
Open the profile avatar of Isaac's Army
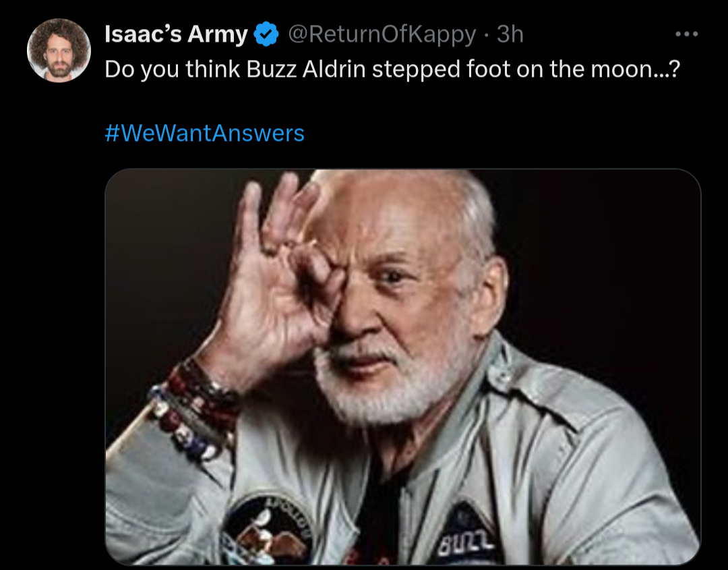click(x=59, y=51)
